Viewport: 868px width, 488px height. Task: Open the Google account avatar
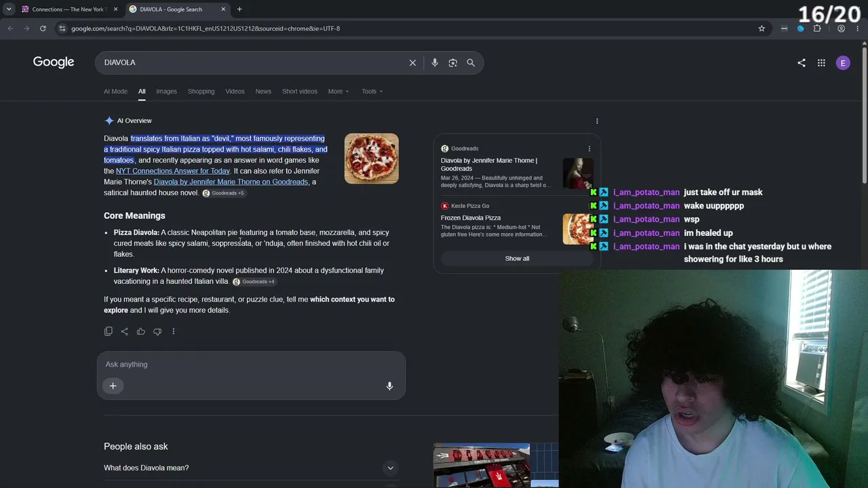pos(843,62)
